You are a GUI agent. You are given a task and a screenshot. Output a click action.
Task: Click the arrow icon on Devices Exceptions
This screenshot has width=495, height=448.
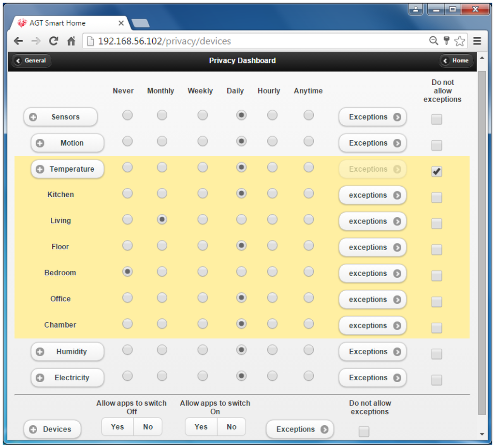[324, 429]
